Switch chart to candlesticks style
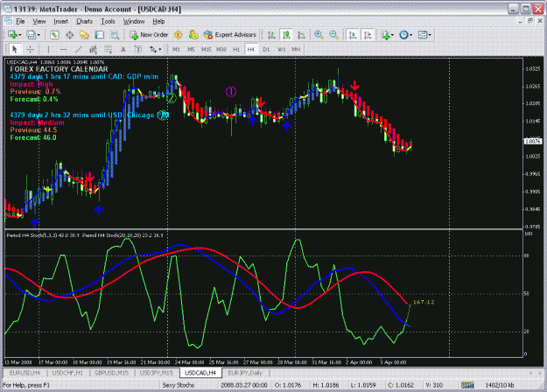 286,34
